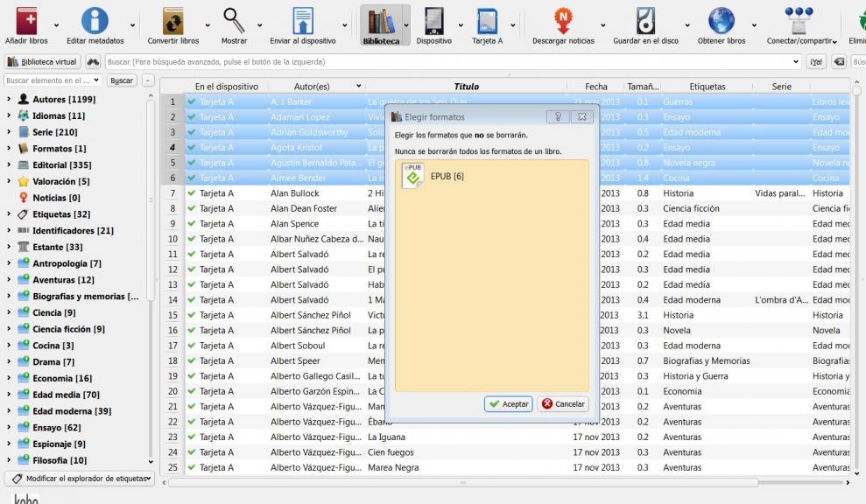
Task: Open the search history dropdown arrow
Action: pos(796,62)
